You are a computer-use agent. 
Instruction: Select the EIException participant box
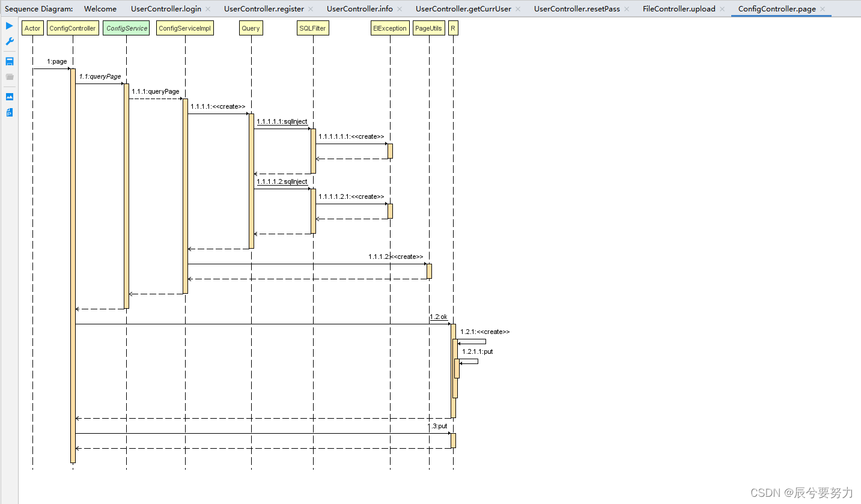(390, 28)
